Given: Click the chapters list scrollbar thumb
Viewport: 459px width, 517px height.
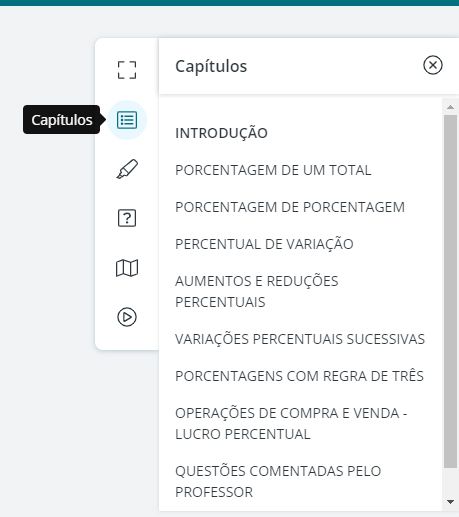Looking at the screenshot, I should click(x=450, y=291).
